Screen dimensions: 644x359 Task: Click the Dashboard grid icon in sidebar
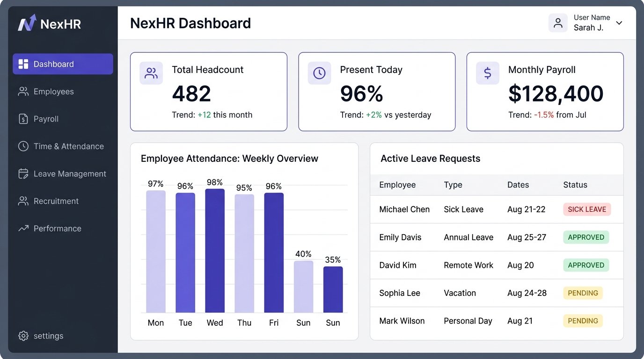pos(23,64)
